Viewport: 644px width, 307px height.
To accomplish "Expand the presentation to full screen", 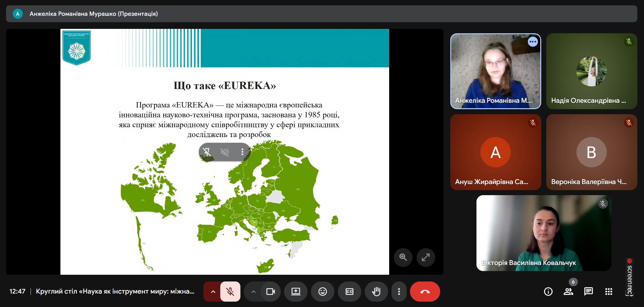I will tap(425, 257).
